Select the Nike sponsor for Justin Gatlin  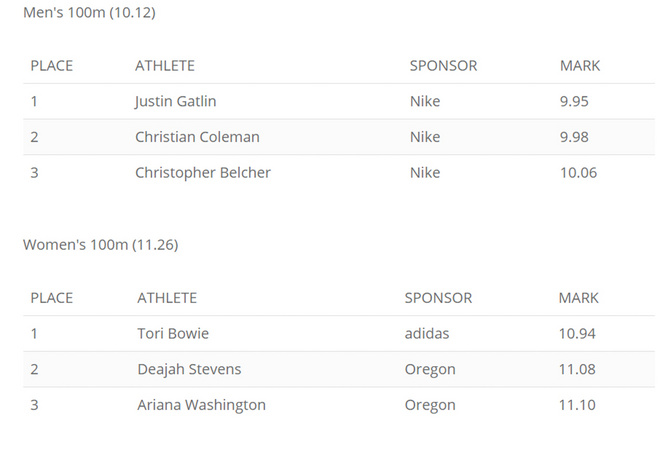[425, 101]
